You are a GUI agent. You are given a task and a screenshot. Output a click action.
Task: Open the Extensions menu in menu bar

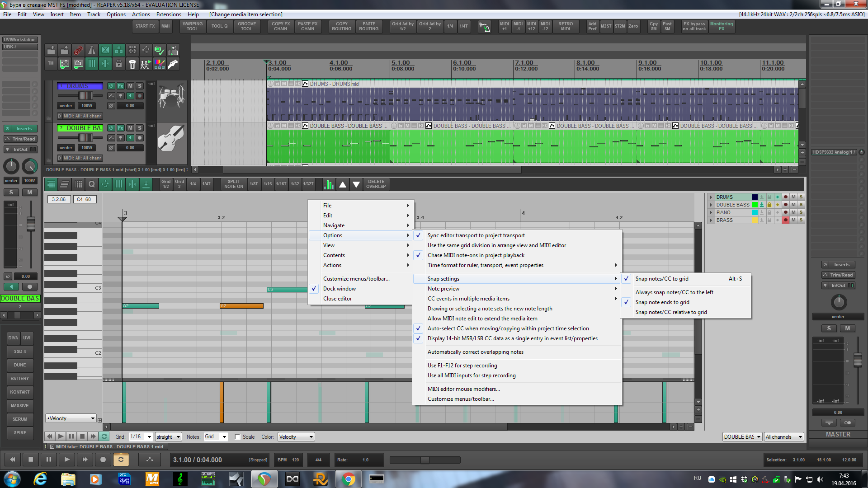pyautogui.click(x=169, y=14)
